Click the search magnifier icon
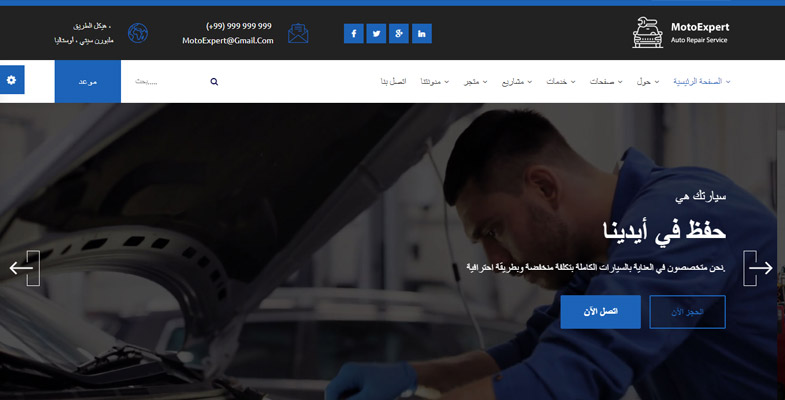This screenshot has width=785, height=400. coord(214,82)
